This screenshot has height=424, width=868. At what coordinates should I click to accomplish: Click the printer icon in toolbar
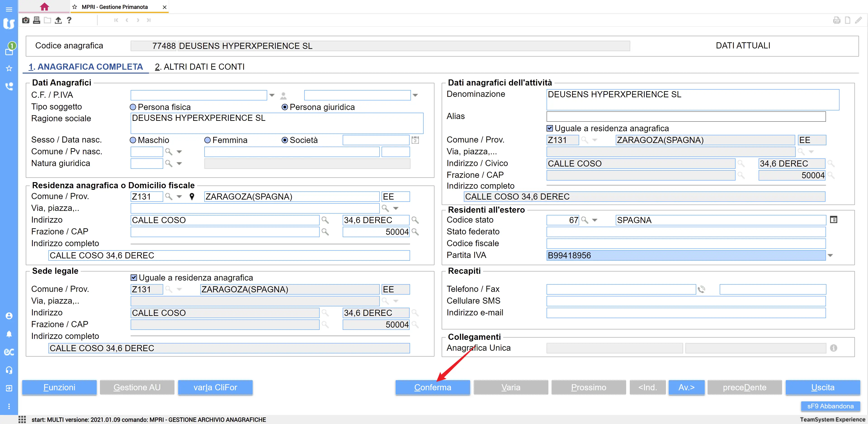point(37,20)
